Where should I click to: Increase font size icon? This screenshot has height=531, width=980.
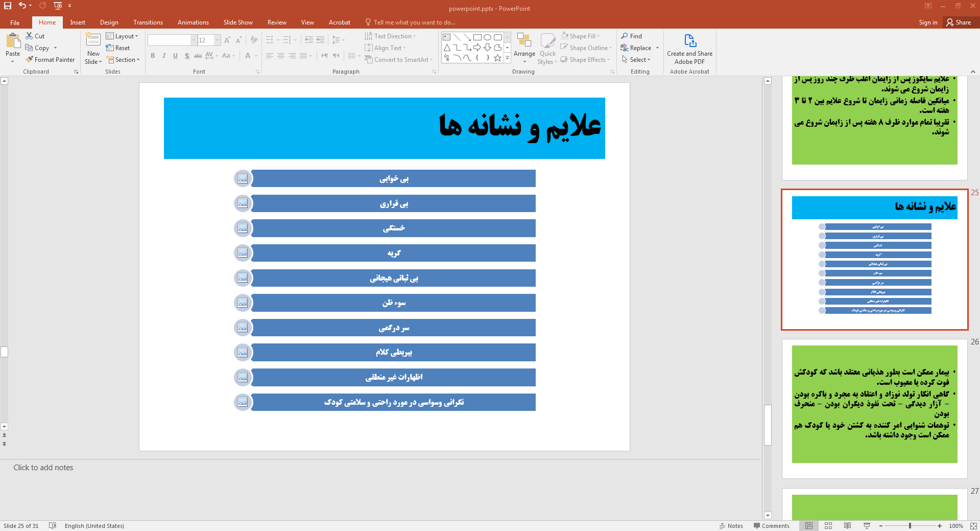[227, 40]
